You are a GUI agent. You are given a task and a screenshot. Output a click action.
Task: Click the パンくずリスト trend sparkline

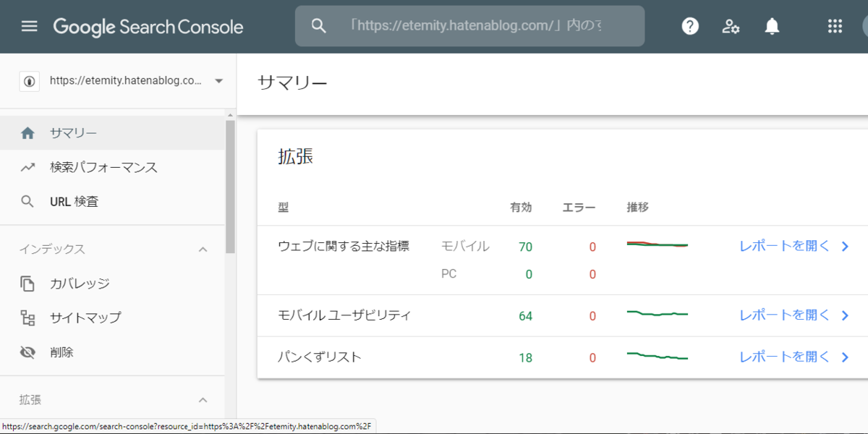(x=657, y=355)
